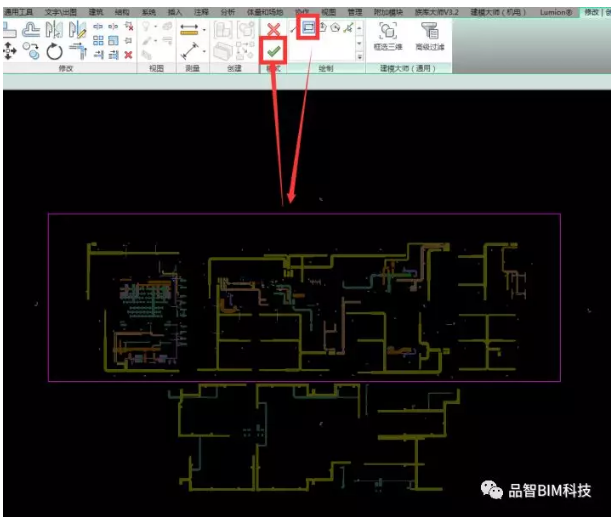Select the Line draw tool
Image resolution: width=616 pixels, height=522 pixels.
(294, 28)
